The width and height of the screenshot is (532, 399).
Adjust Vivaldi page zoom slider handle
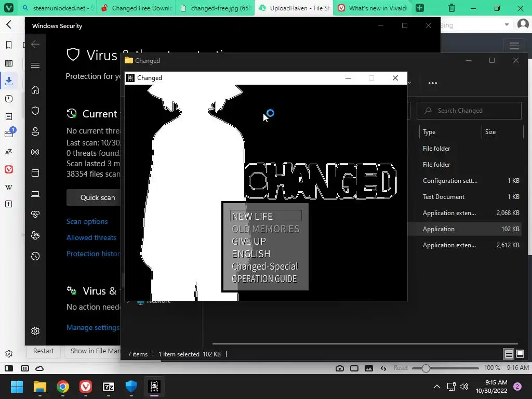point(426,368)
